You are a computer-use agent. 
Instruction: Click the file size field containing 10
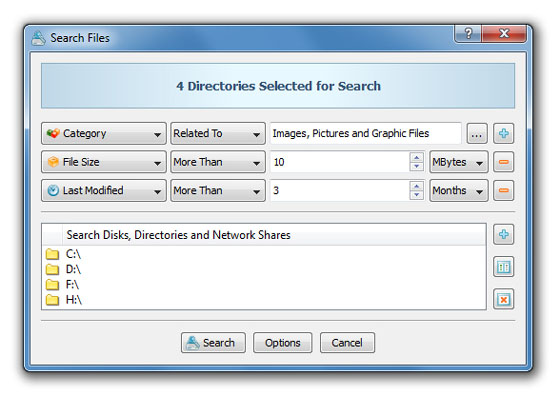coord(340,162)
